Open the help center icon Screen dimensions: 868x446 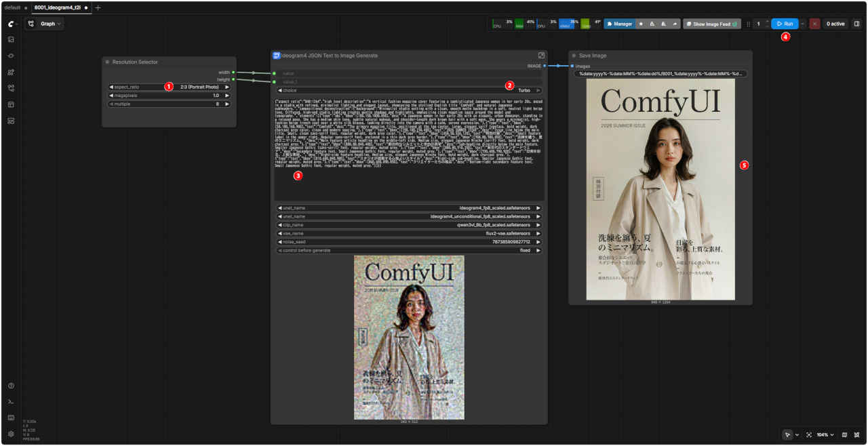point(11,386)
